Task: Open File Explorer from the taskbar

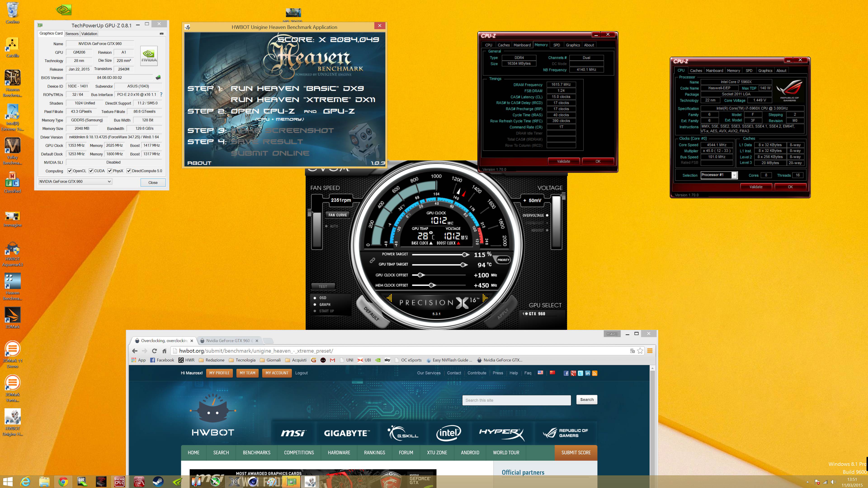Action: (44, 482)
